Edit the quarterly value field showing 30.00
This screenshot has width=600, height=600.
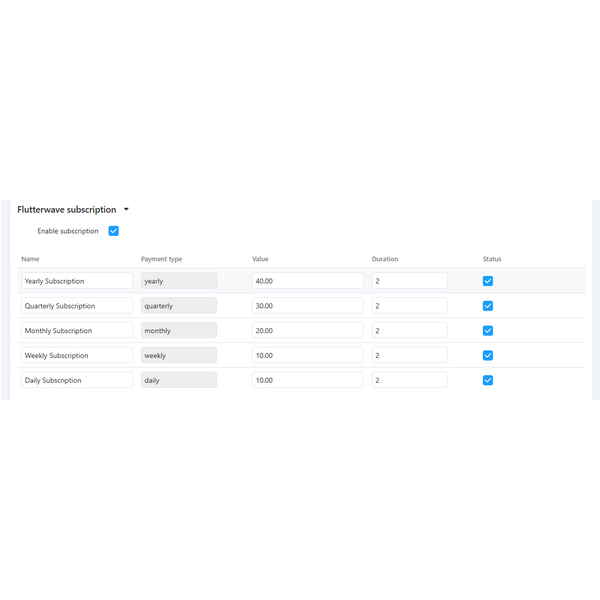307,306
